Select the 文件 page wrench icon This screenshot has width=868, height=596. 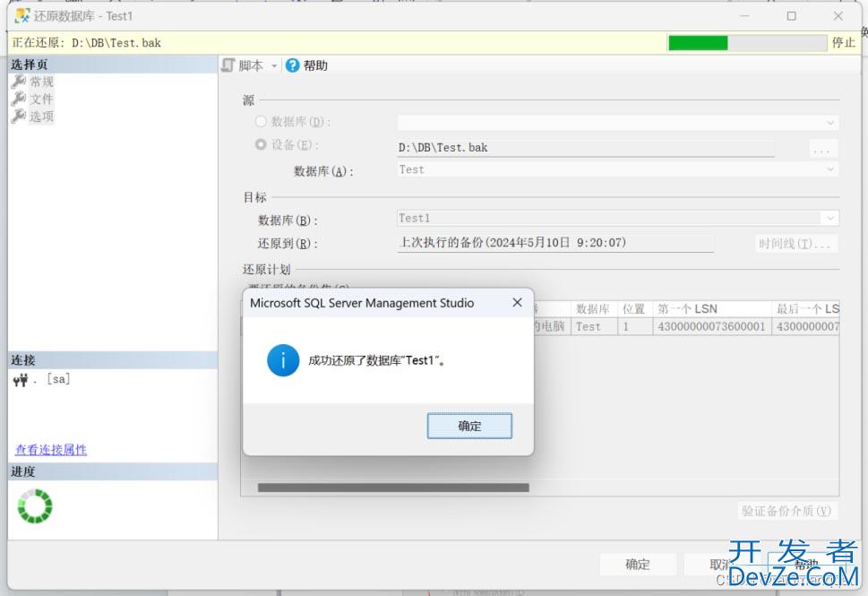click(x=18, y=99)
